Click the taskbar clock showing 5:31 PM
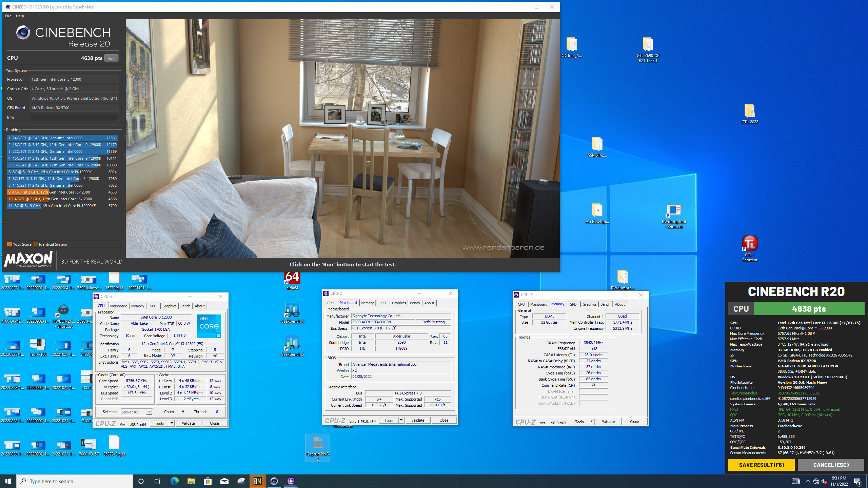 (x=839, y=481)
